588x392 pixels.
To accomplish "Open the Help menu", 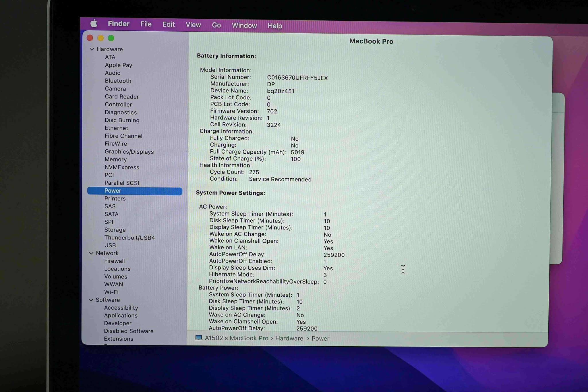I will pyautogui.click(x=275, y=26).
